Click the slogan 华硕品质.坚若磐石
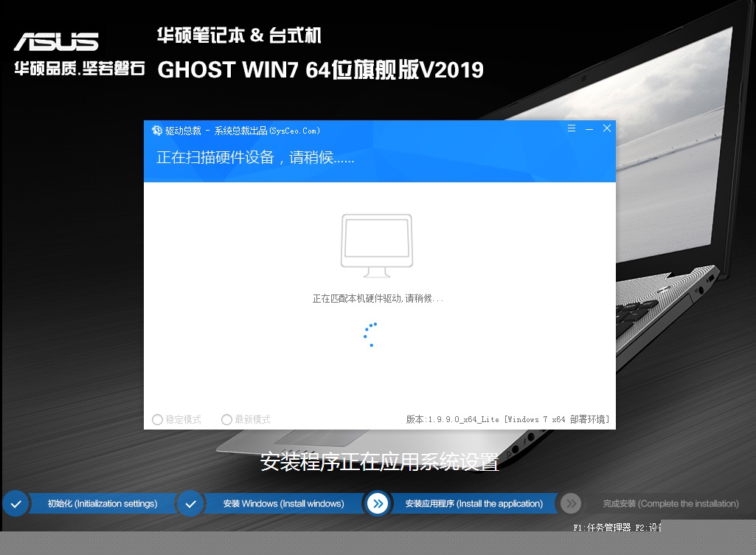756x555 pixels. [x=80, y=69]
